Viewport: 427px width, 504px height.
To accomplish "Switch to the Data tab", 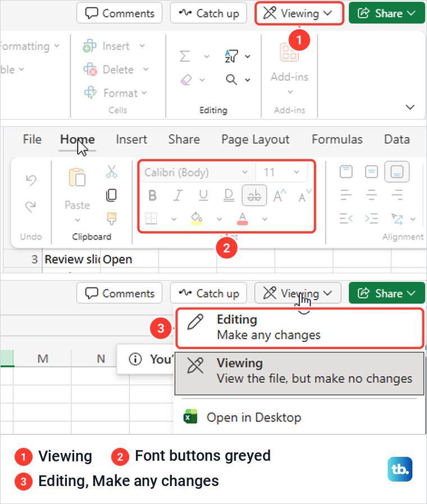I will pyautogui.click(x=397, y=139).
